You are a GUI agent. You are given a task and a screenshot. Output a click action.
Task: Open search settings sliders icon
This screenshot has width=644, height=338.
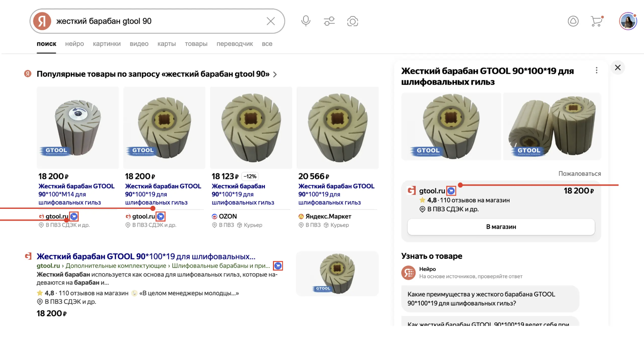[x=329, y=21]
